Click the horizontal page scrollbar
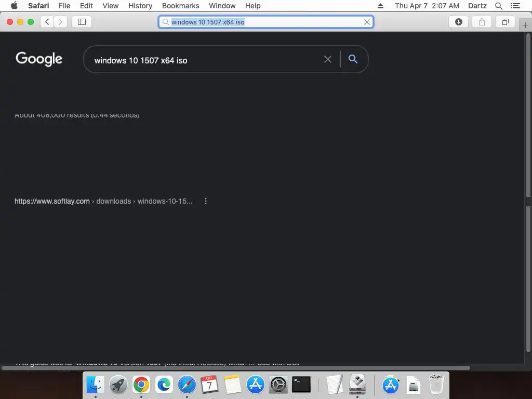 tap(236, 368)
